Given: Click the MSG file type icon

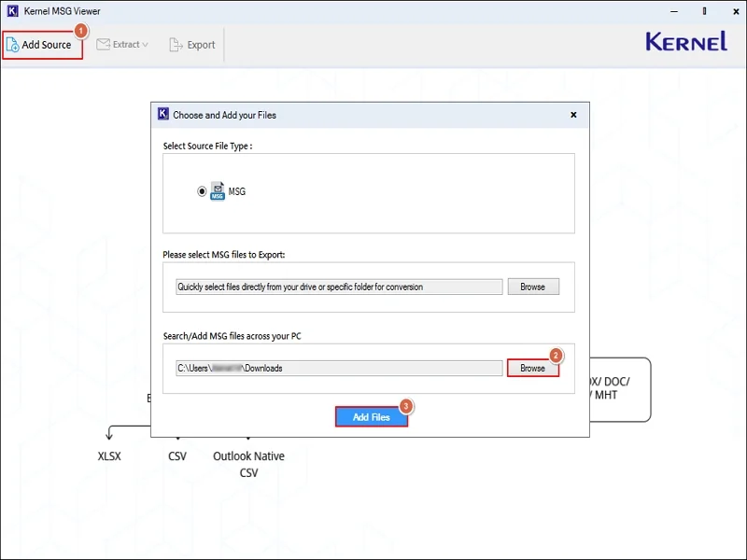Looking at the screenshot, I should [x=217, y=190].
